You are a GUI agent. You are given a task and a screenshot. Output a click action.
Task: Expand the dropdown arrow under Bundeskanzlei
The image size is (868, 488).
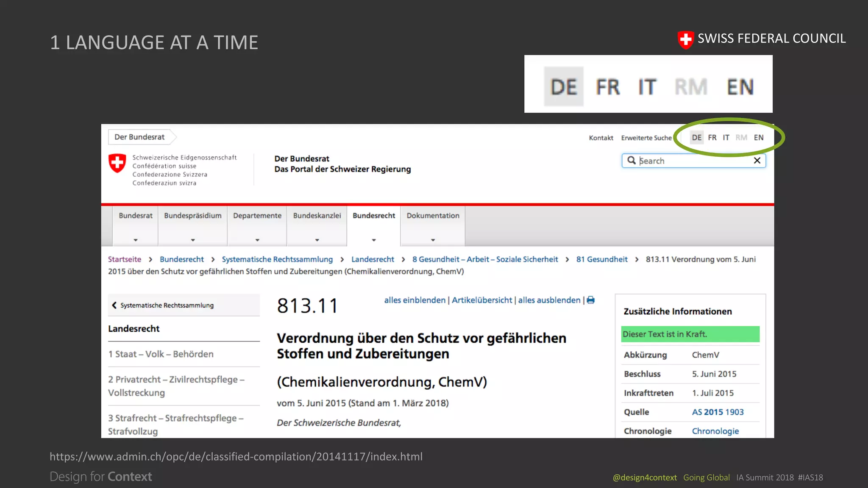tap(317, 240)
